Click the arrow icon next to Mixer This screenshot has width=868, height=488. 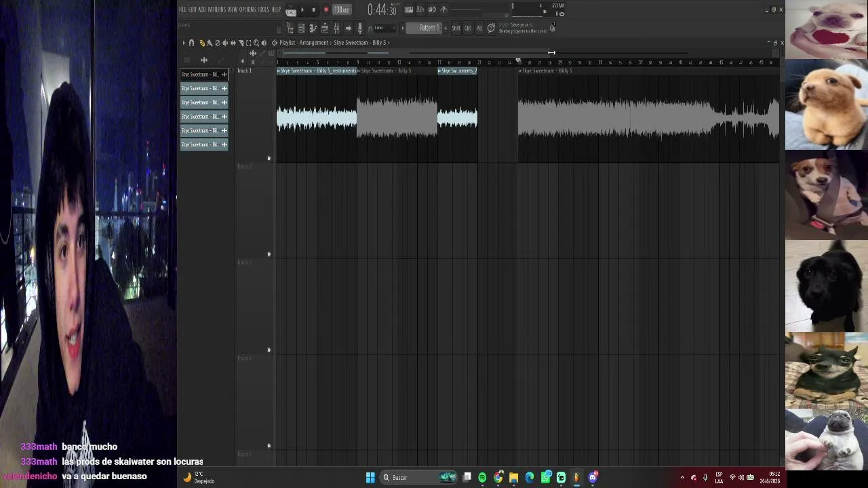tap(349, 28)
